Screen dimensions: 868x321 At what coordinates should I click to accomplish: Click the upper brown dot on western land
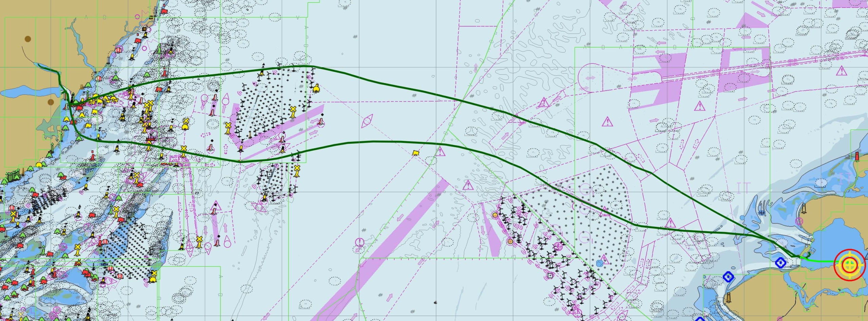(x=28, y=39)
